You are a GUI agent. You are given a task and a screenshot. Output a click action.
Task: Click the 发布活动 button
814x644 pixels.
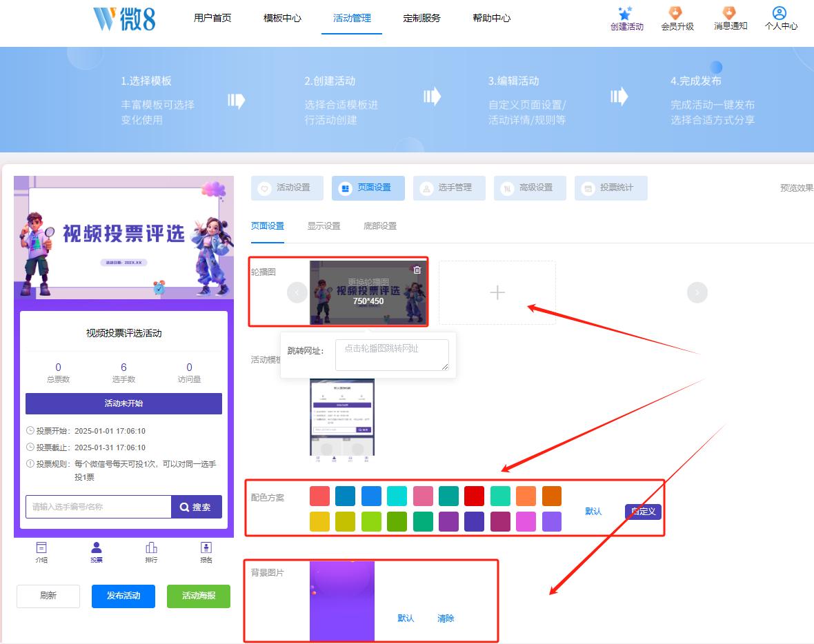tap(123, 596)
